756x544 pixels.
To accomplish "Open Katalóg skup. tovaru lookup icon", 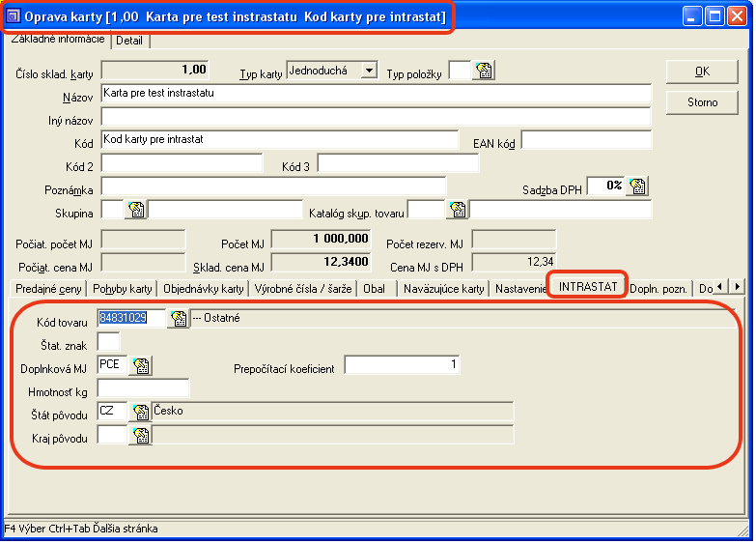I will point(457,210).
